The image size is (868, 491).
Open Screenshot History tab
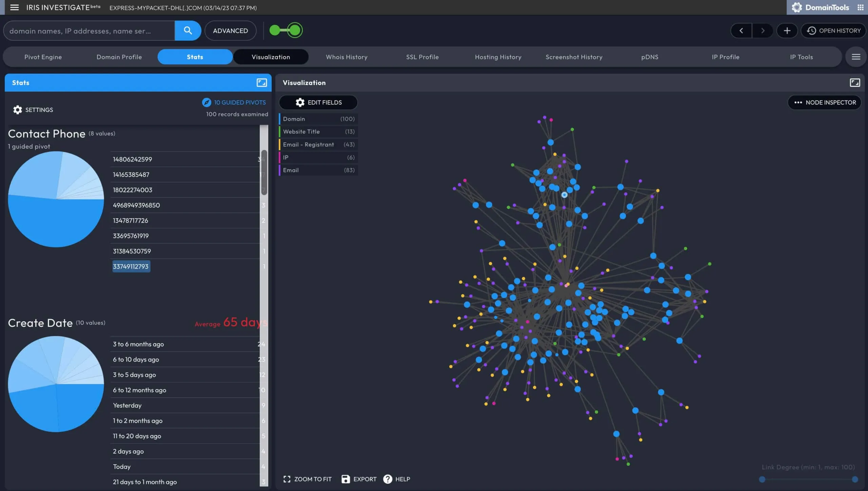(574, 57)
